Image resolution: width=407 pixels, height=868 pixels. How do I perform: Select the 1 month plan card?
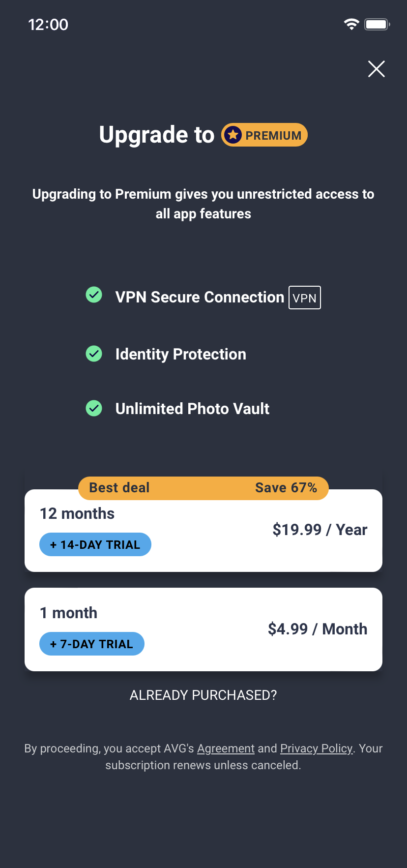coord(203,629)
